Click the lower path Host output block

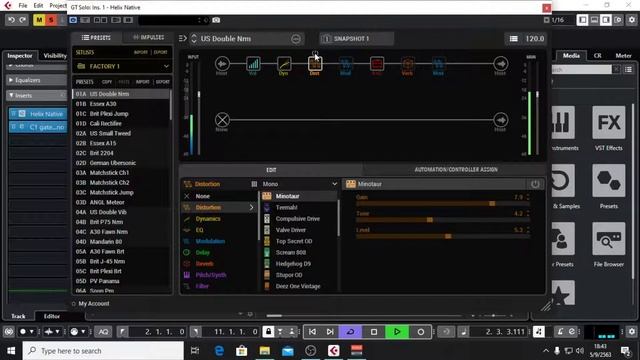click(x=500, y=120)
